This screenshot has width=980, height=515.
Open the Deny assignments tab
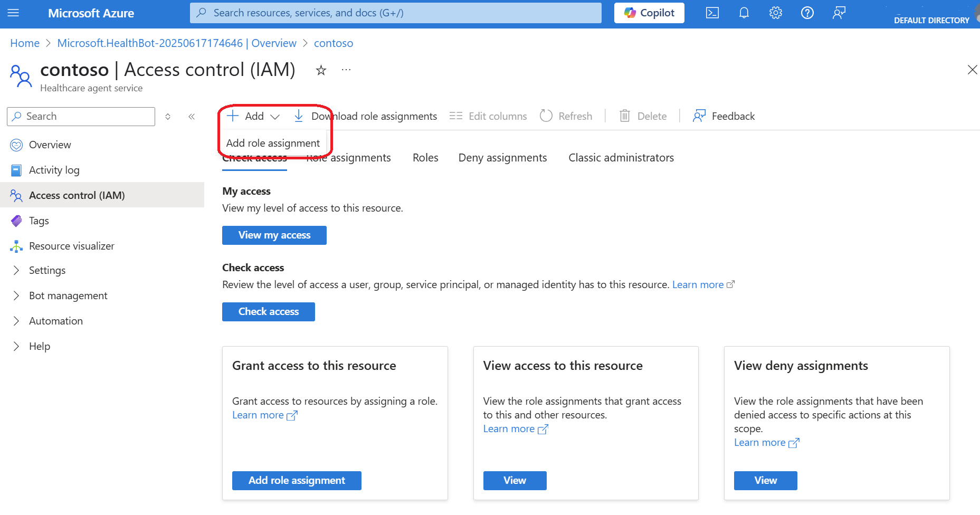(502, 157)
